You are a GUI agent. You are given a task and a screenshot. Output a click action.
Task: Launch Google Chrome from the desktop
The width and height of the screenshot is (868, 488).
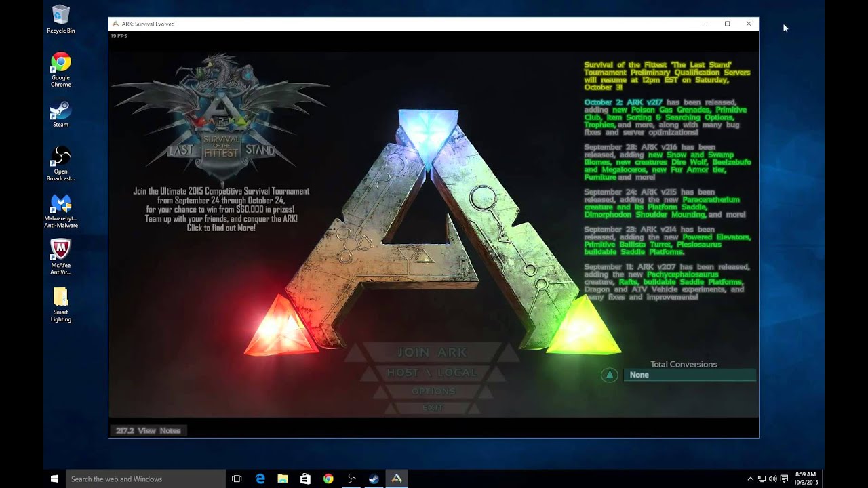tap(61, 70)
